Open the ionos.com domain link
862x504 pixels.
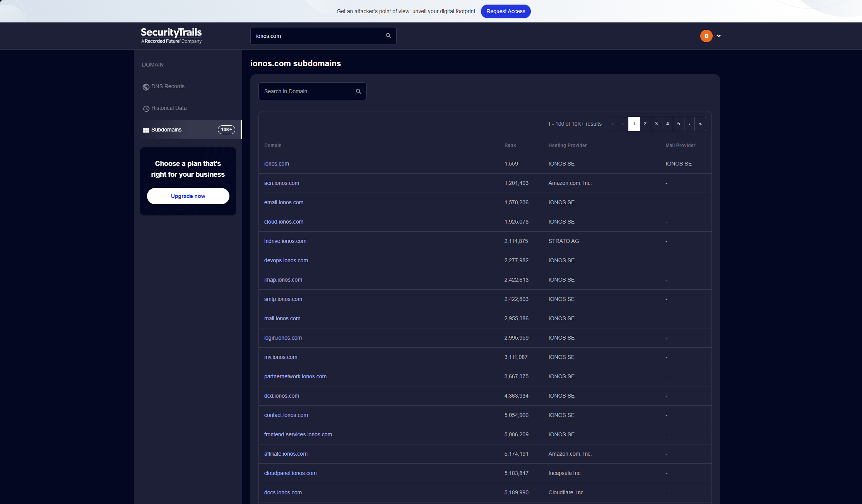pos(277,164)
